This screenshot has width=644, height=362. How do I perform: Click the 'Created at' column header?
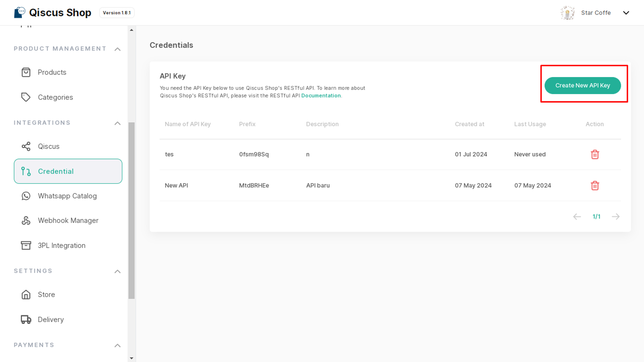[469, 124]
